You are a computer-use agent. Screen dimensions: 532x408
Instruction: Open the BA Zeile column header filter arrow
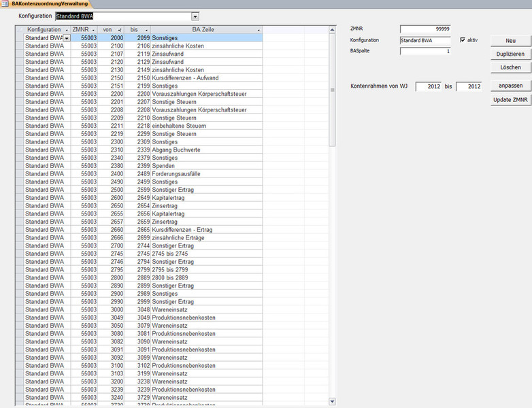259,30
